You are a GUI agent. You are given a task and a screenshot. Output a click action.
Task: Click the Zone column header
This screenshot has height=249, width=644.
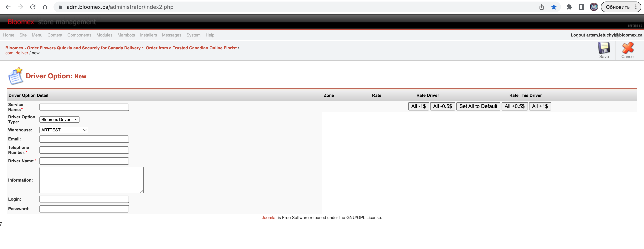tap(329, 95)
